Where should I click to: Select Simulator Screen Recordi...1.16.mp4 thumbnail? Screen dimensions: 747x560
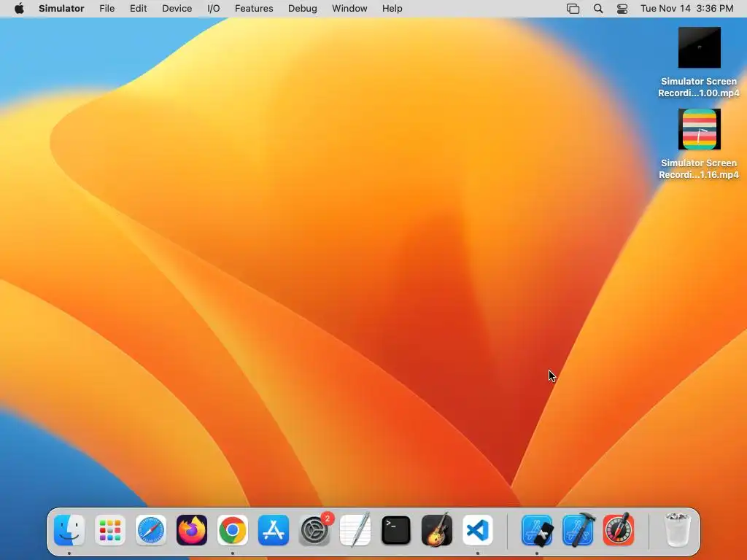tap(700, 129)
